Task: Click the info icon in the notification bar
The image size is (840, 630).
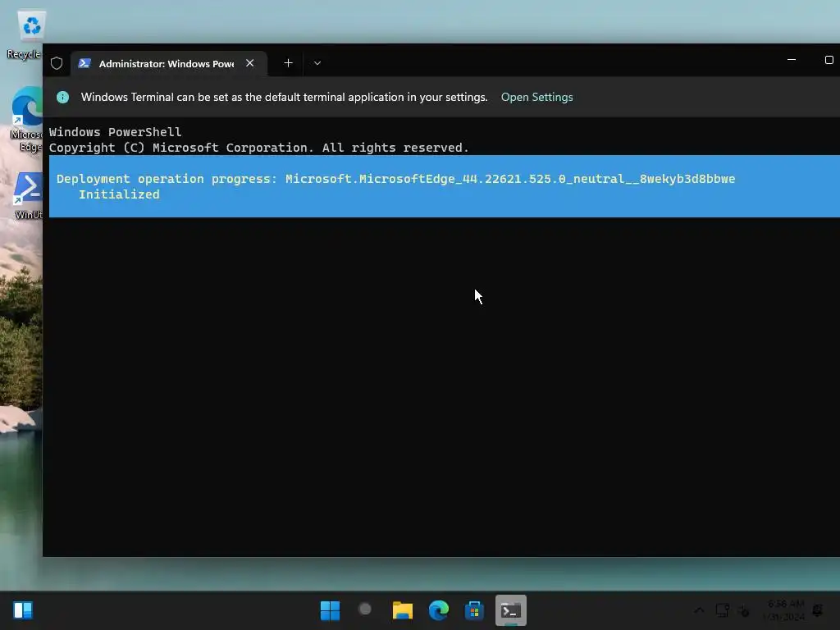Action: pos(62,97)
